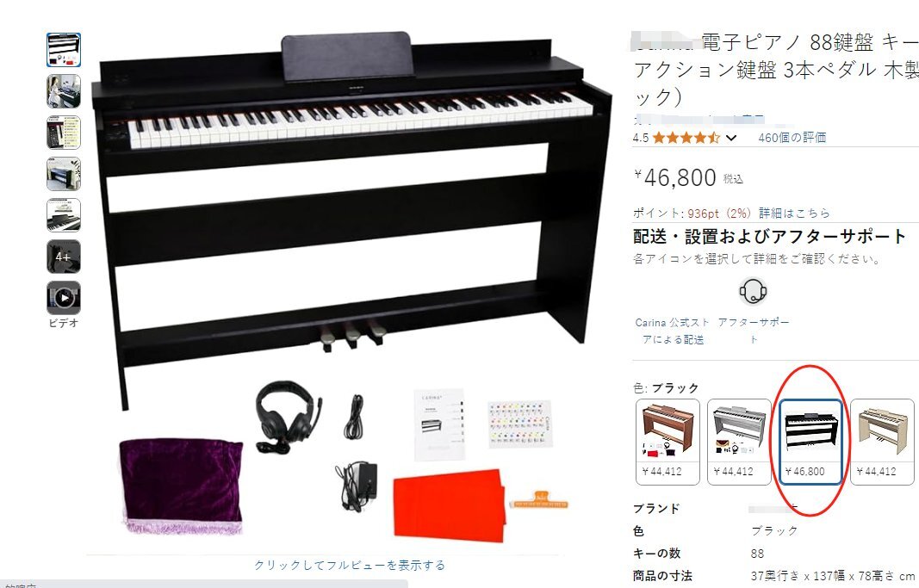Click the full view link クリックしてフルビューを表示する
The height and width of the screenshot is (588, 919).
pyautogui.click(x=350, y=565)
